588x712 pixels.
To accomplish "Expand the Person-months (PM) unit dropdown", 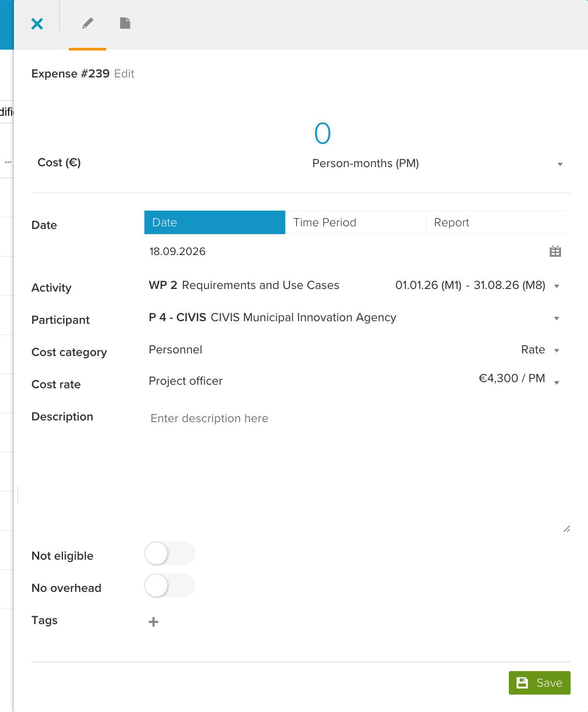I will point(438,164).
